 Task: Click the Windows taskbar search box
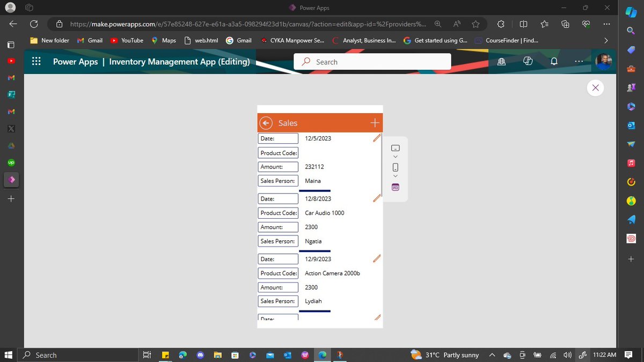(x=78, y=355)
